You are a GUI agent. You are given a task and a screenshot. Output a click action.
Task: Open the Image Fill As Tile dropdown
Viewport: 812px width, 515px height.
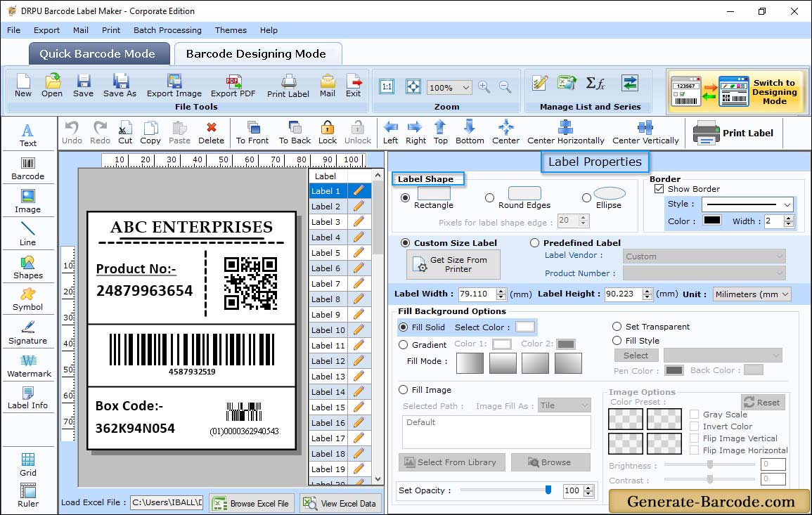pyautogui.click(x=565, y=405)
